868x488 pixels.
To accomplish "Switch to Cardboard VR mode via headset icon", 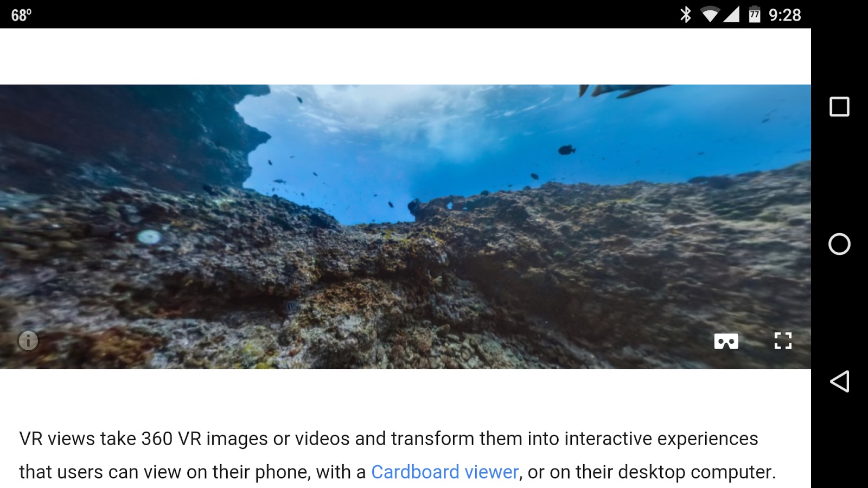I will (726, 341).
